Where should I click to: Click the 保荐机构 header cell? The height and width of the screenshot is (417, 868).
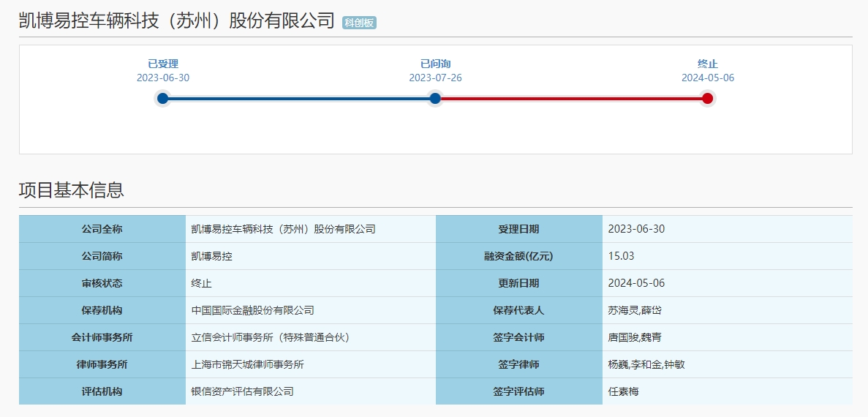pyautogui.click(x=102, y=310)
